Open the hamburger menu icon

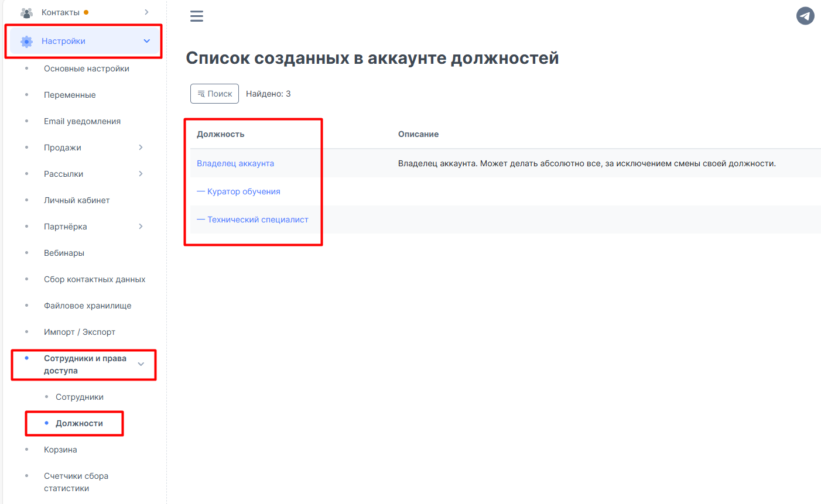[197, 16]
